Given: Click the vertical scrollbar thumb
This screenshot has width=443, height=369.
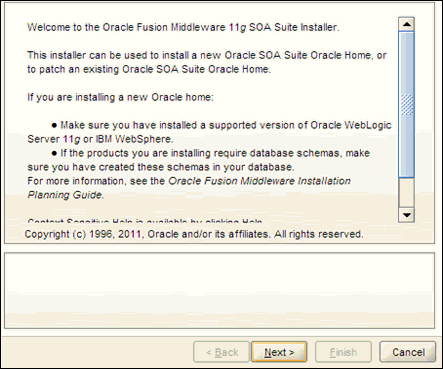Looking at the screenshot, I should click(x=406, y=104).
